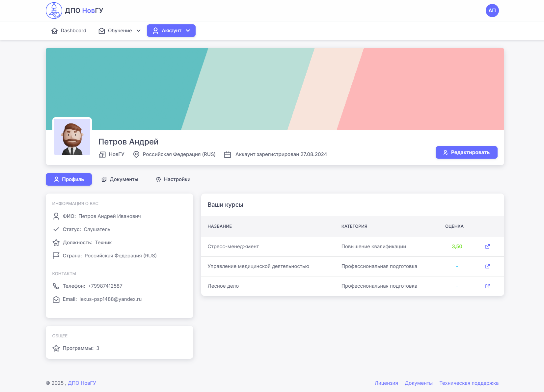Switch to the Настройки tab

click(173, 179)
